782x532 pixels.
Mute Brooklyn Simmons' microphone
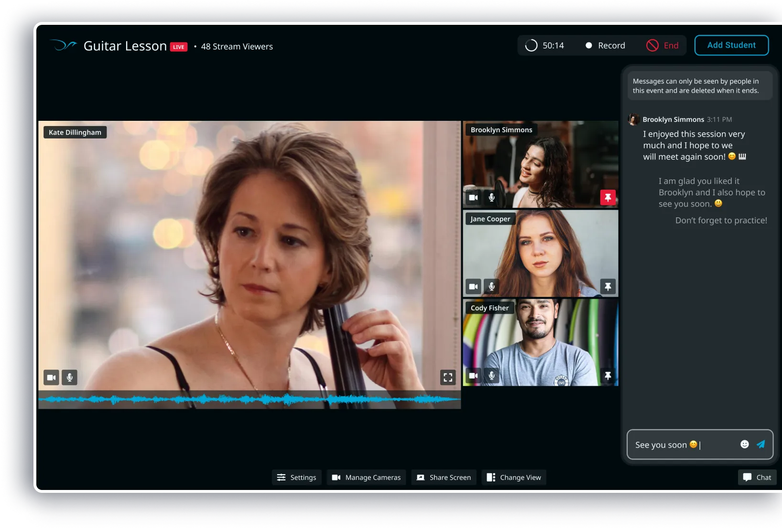pos(491,197)
